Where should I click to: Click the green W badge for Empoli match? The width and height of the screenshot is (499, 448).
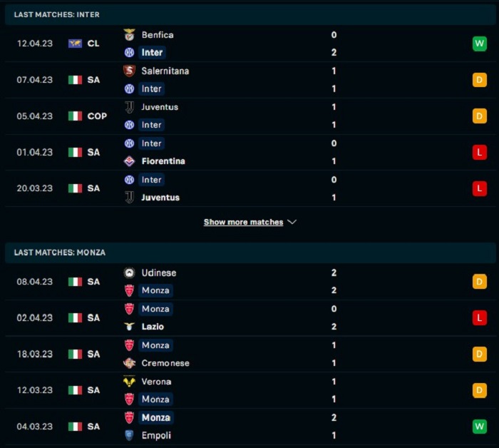480,427
